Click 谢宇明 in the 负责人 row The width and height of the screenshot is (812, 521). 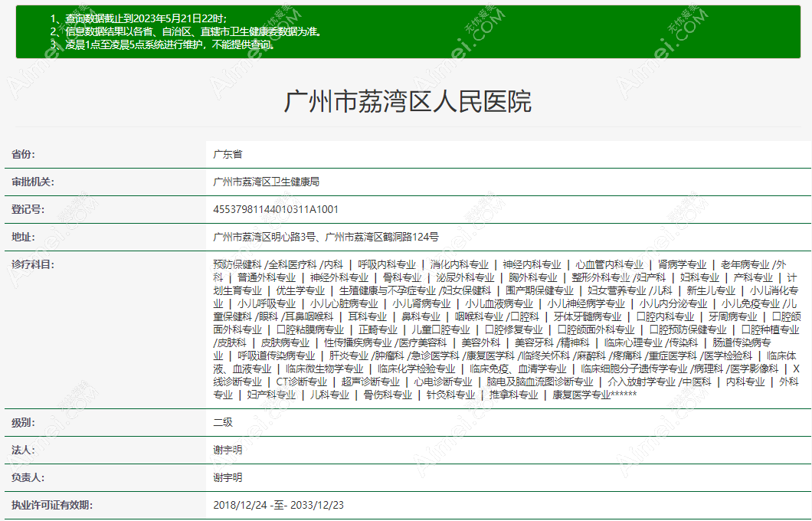tap(228, 477)
